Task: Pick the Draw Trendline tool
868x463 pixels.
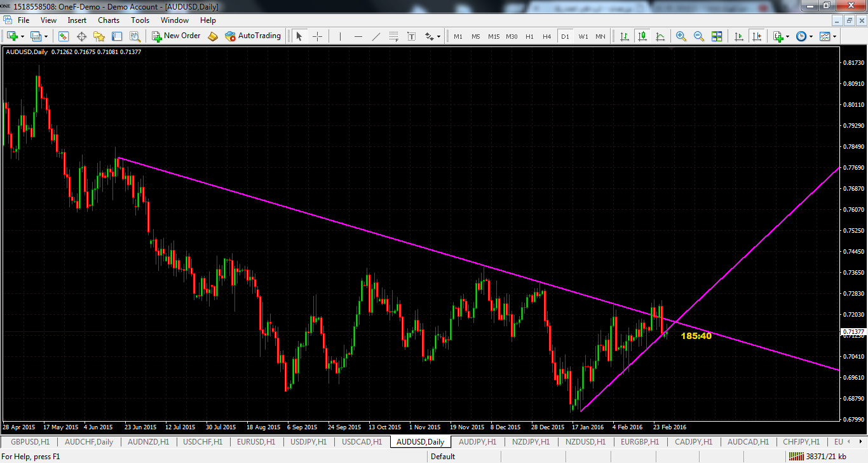Action: (376, 36)
